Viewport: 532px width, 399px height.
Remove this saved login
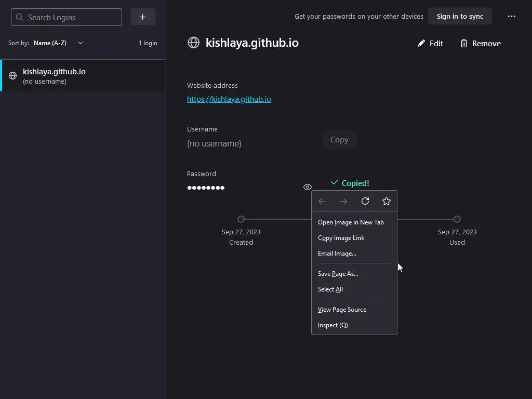[481, 44]
